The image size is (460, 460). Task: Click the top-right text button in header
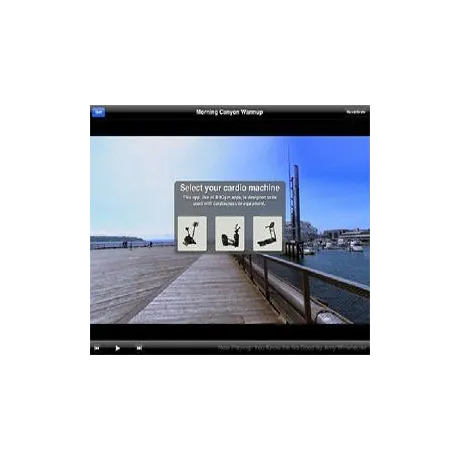coord(356,112)
